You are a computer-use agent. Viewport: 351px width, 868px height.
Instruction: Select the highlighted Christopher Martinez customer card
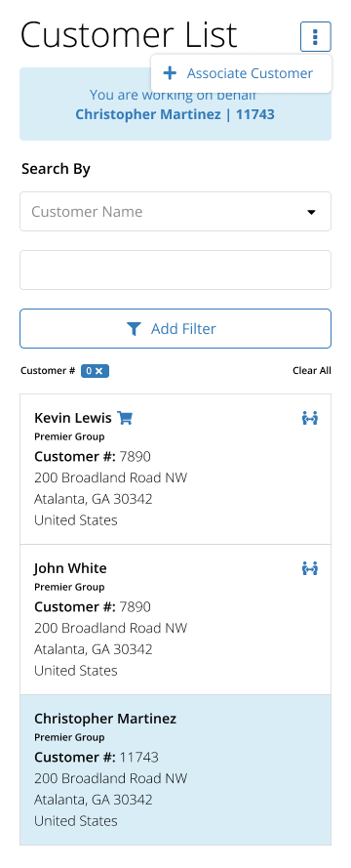[x=175, y=770]
